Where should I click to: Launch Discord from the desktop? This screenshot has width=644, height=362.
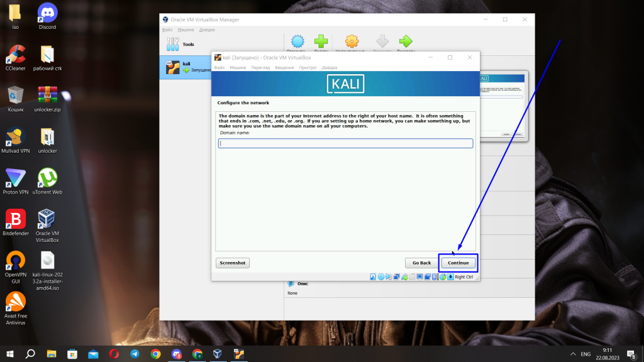tap(47, 11)
